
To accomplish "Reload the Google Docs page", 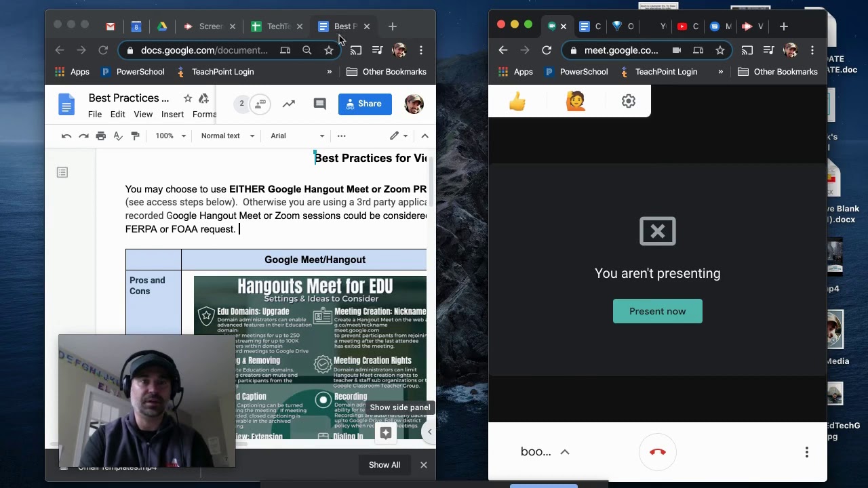I will tap(103, 50).
